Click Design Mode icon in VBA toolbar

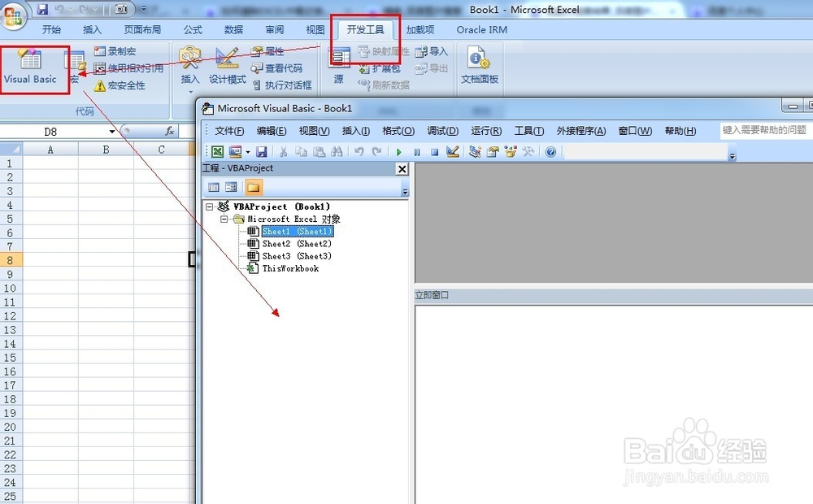tap(453, 151)
